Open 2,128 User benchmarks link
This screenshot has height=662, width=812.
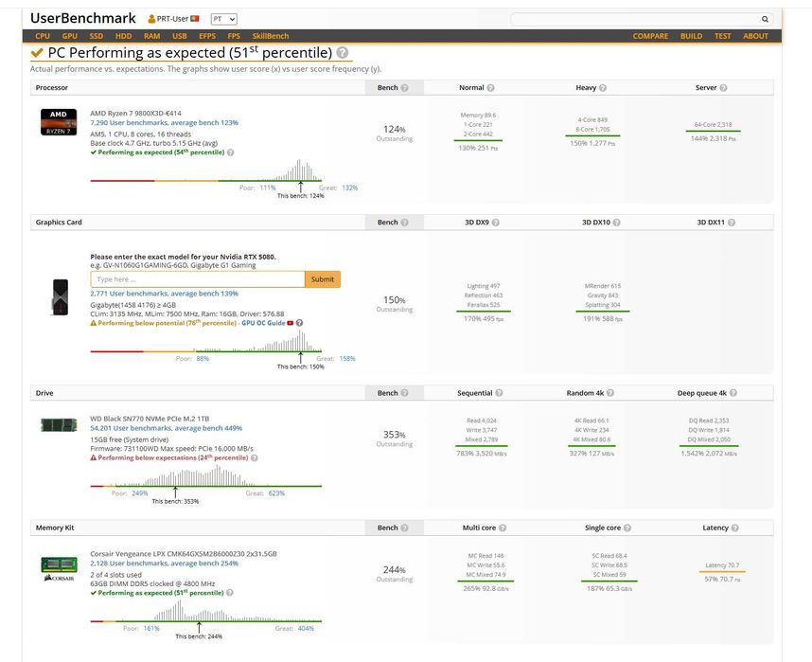coord(164,564)
